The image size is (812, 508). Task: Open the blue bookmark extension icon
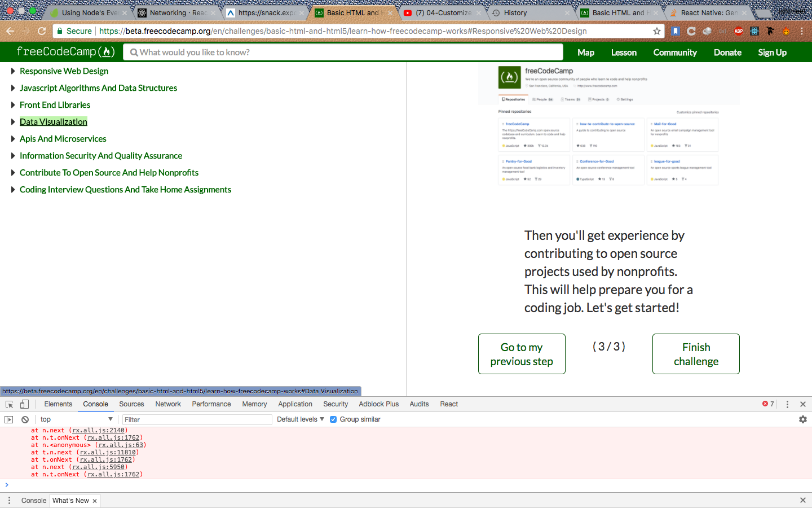pyautogui.click(x=675, y=31)
